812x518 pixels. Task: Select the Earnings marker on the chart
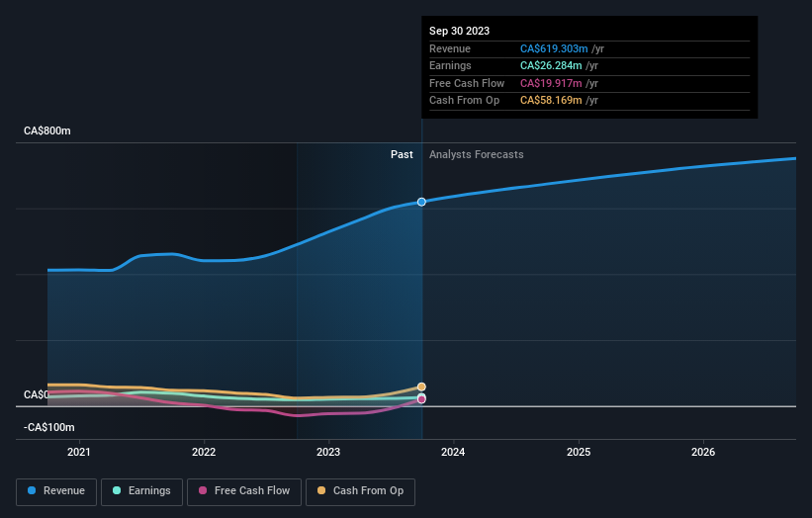click(x=421, y=396)
